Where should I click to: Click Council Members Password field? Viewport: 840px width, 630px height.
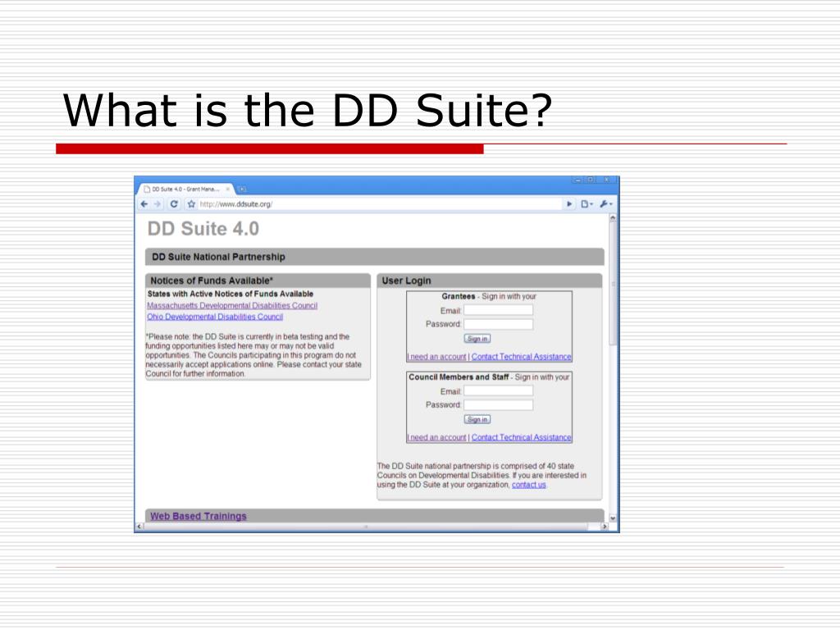(x=498, y=405)
